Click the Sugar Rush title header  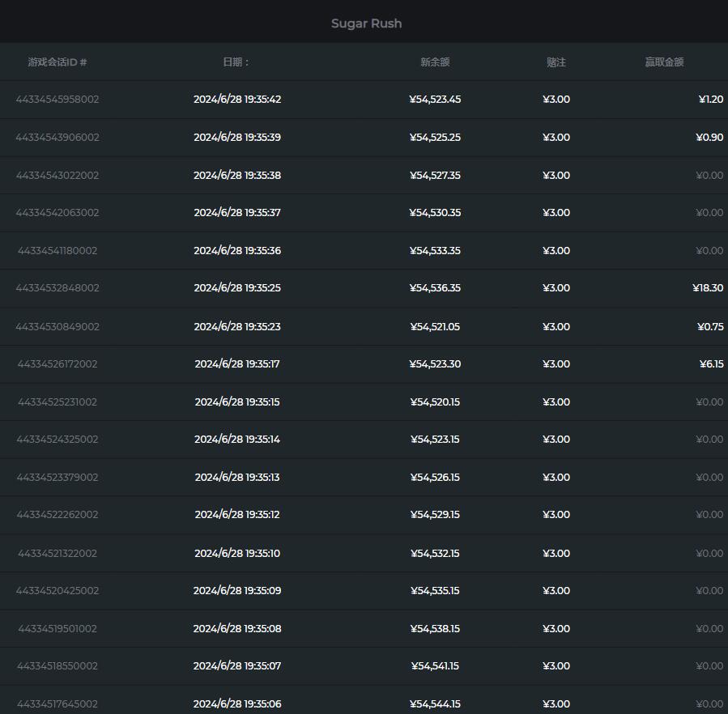coord(366,23)
